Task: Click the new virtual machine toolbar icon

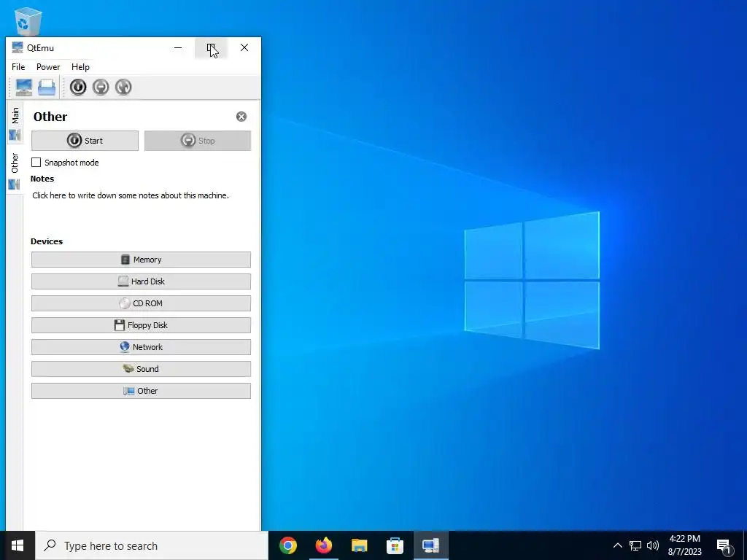Action: click(24, 87)
